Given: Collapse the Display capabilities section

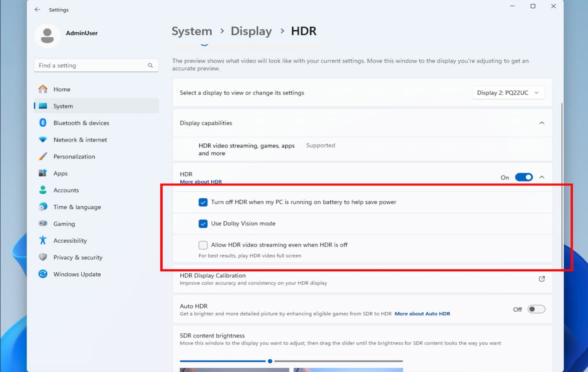Looking at the screenshot, I should pos(542,123).
